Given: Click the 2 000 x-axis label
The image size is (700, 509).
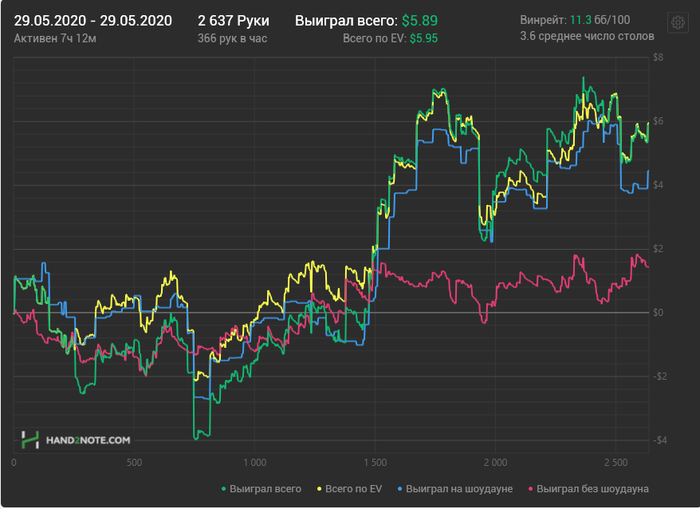Looking at the screenshot, I should (496, 463).
